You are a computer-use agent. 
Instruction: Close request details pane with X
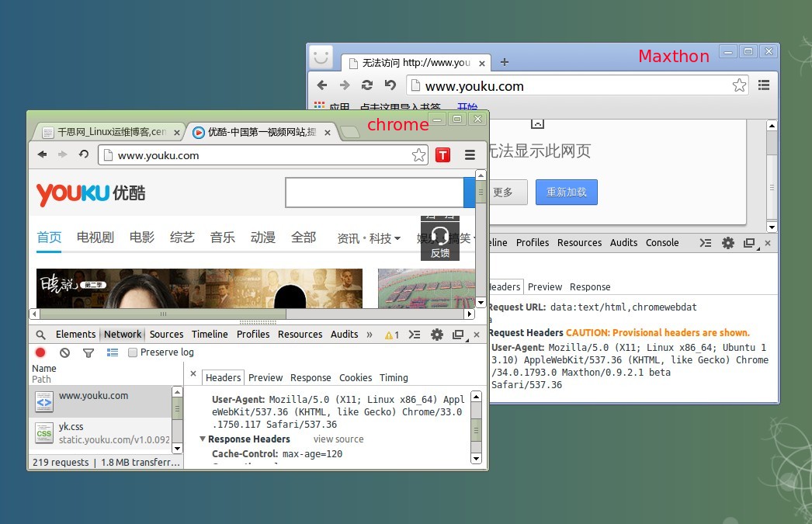(193, 374)
